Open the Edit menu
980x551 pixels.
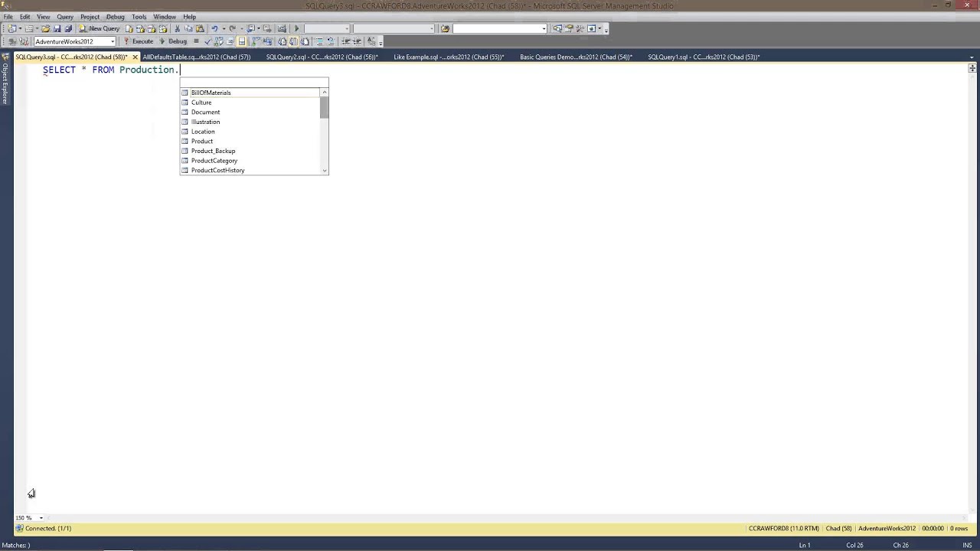coord(25,16)
